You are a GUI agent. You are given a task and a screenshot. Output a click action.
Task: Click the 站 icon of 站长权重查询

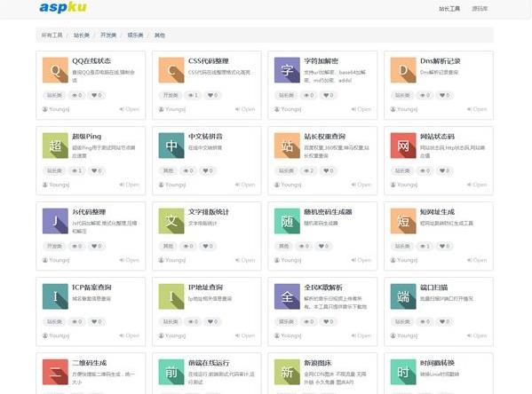[287, 146]
